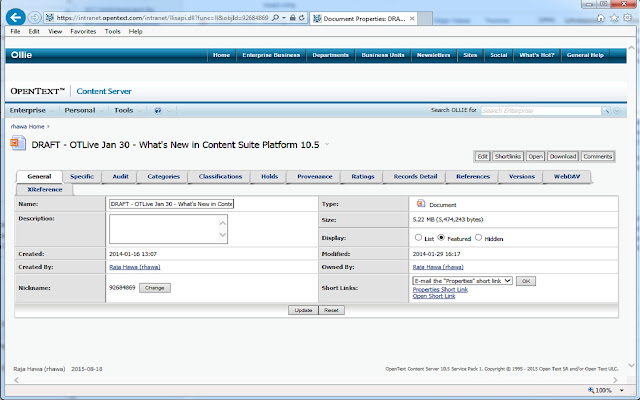640x400 pixels.
Task: Switch to the Versions tab
Action: [x=522, y=177]
